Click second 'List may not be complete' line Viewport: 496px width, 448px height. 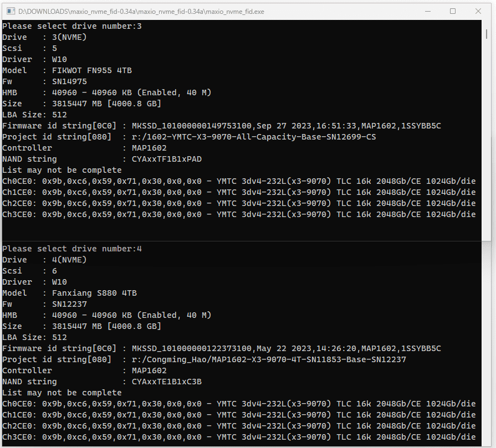click(62, 393)
